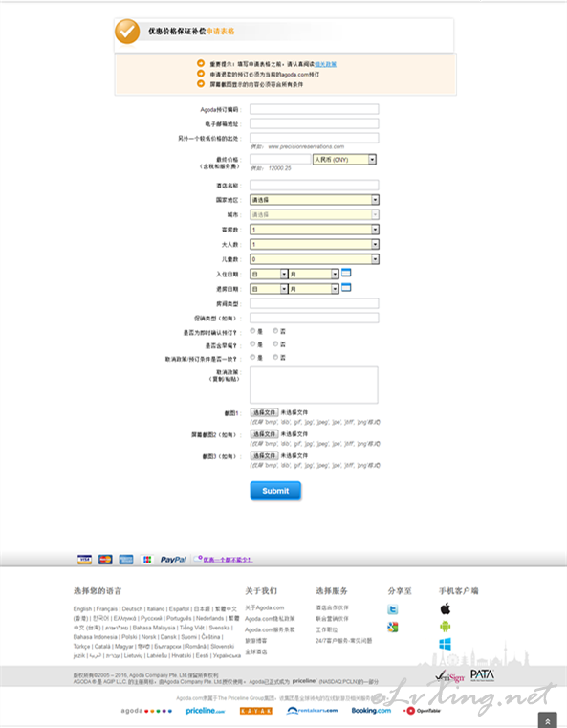Select 否 for 是否为即时确认预订

click(x=275, y=331)
